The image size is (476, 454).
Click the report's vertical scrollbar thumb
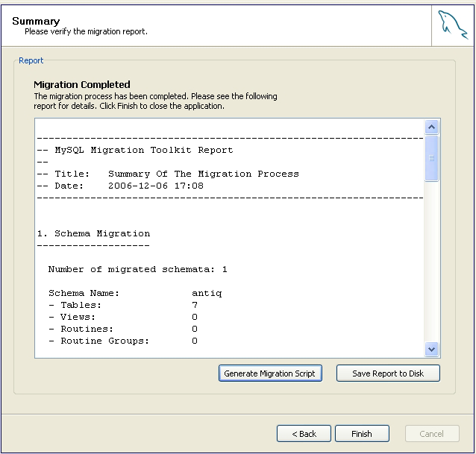(431, 158)
